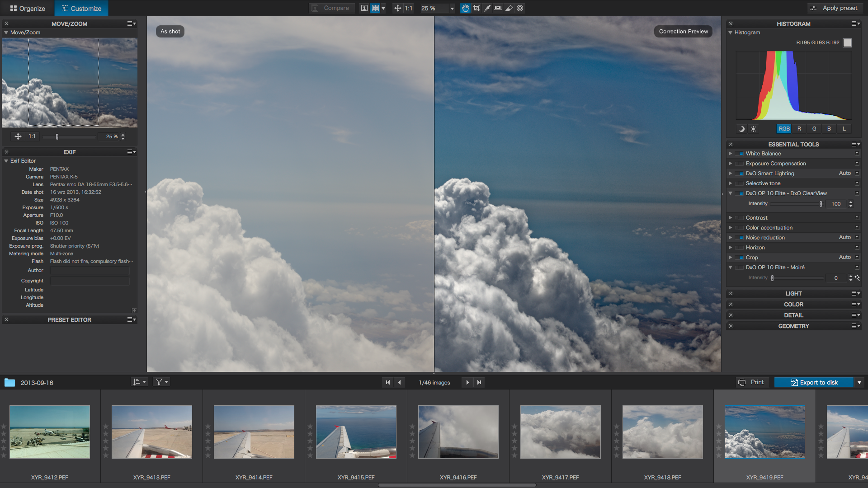Image resolution: width=868 pixels, height=488 pixels.
Task: Activate the Horizon leveling tool icon
Action: [498, 8]
